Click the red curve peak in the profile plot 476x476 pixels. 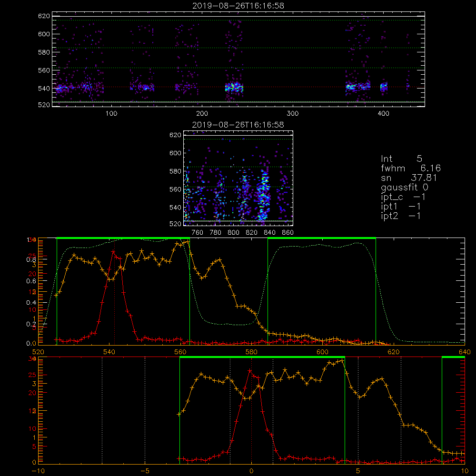(x=113, y=252)
